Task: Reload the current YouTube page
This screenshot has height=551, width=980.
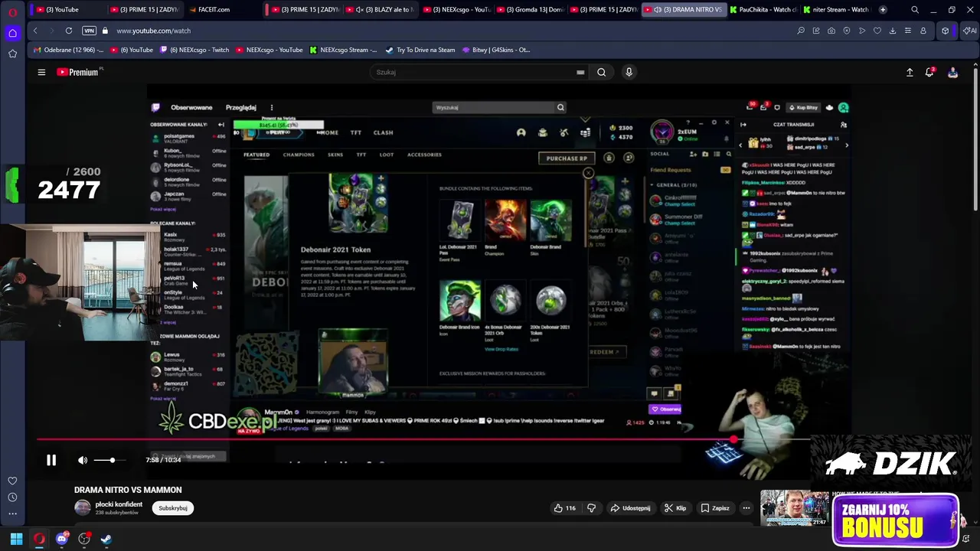Action: (x=69, y=31)
